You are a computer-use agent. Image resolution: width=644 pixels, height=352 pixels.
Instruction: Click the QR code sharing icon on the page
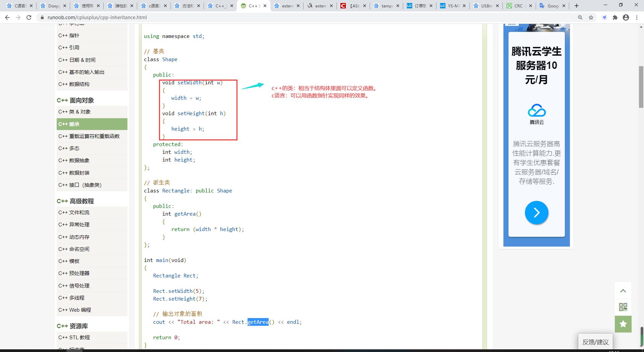(x=623, y=307)
